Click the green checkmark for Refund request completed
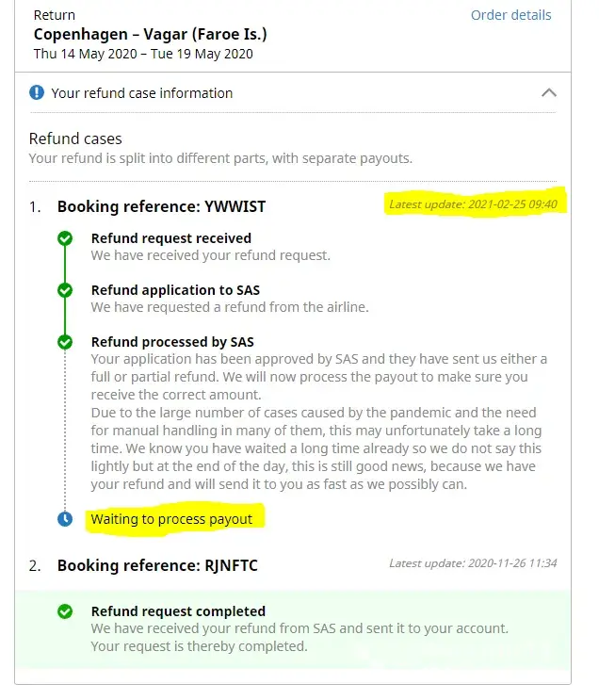The image size is (599, 700). click(x=65, y=611)
